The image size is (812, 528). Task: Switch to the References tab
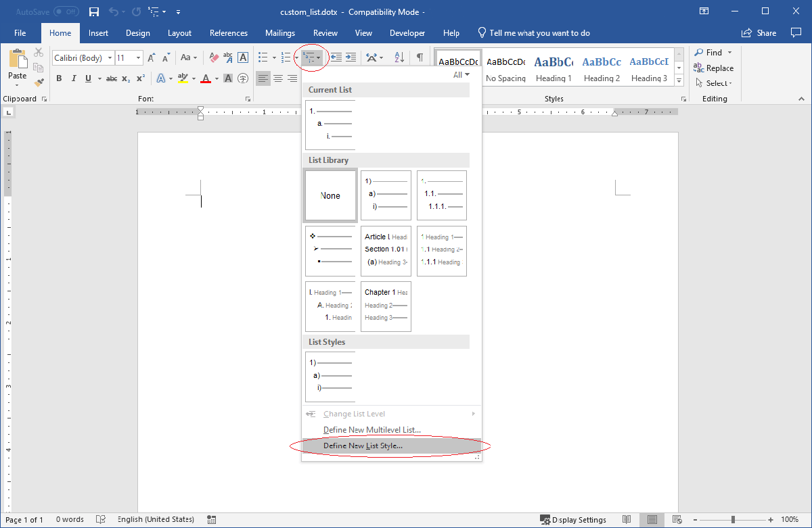229,33
